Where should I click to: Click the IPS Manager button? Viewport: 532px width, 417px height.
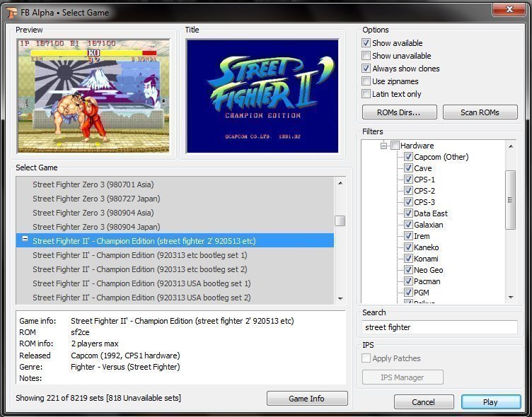403,377
